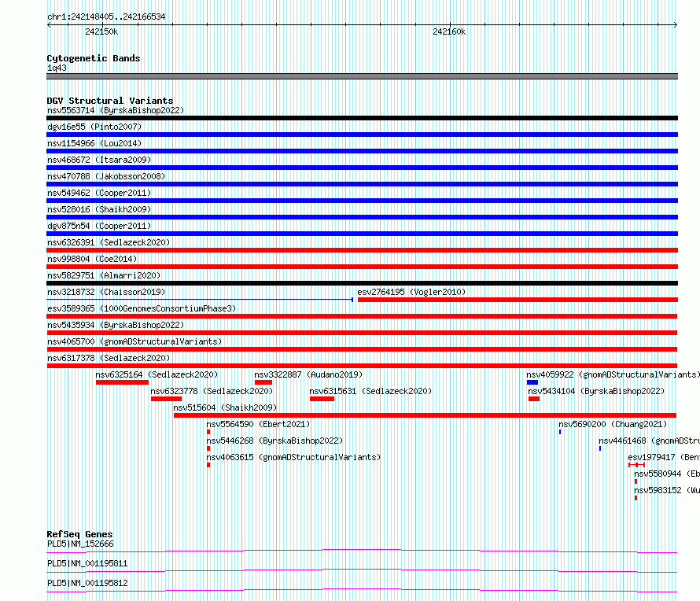
Task: Click the red bar under nsv6325164 (Sedlazeck2020)
Action: (x=123, y=382)
